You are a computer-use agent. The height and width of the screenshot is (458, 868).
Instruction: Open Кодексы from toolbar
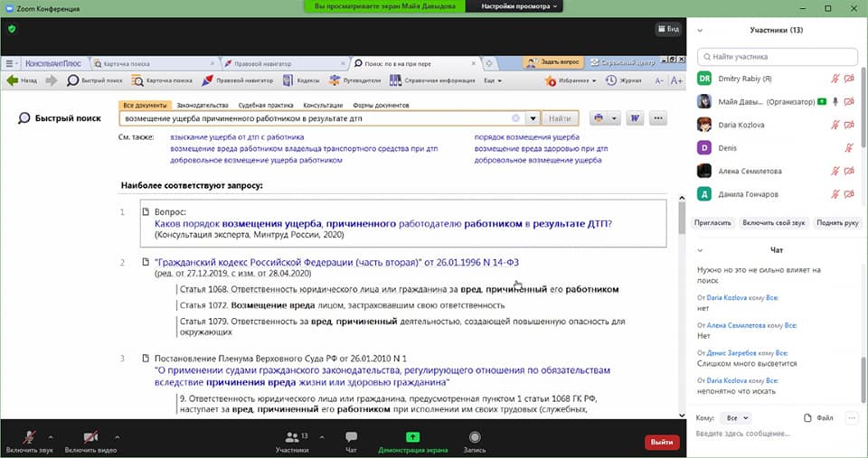301,80
